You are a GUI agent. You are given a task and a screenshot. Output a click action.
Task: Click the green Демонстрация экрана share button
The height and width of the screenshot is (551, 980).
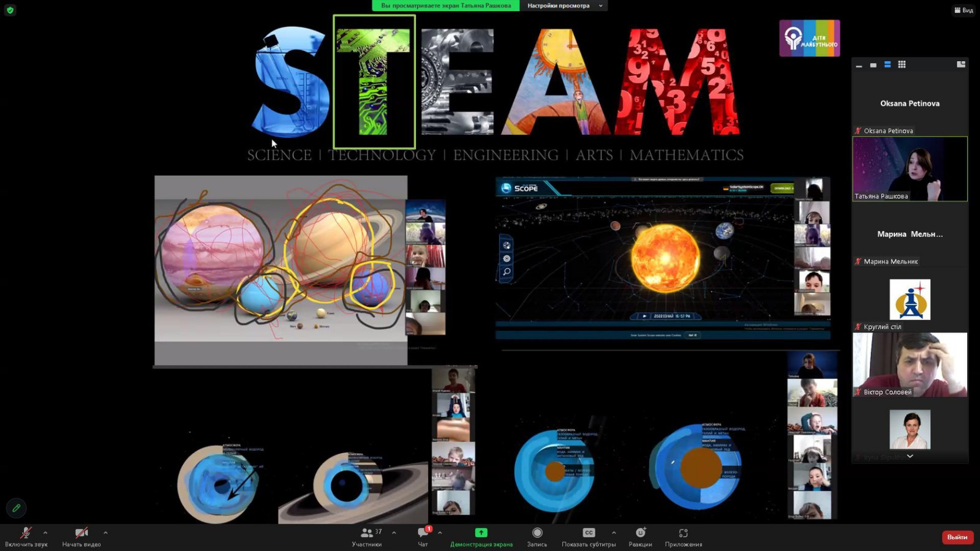(x=481, y=537)
